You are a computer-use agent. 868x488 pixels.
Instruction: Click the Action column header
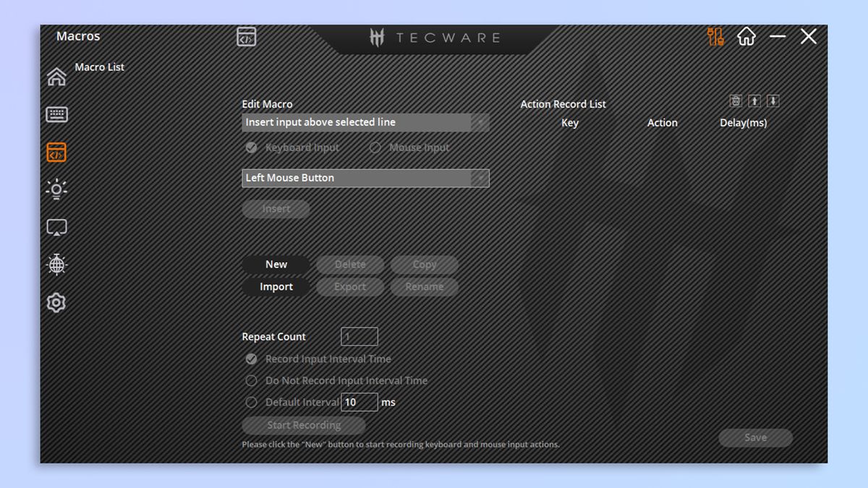pyautogui.click(x=663, y=123)
